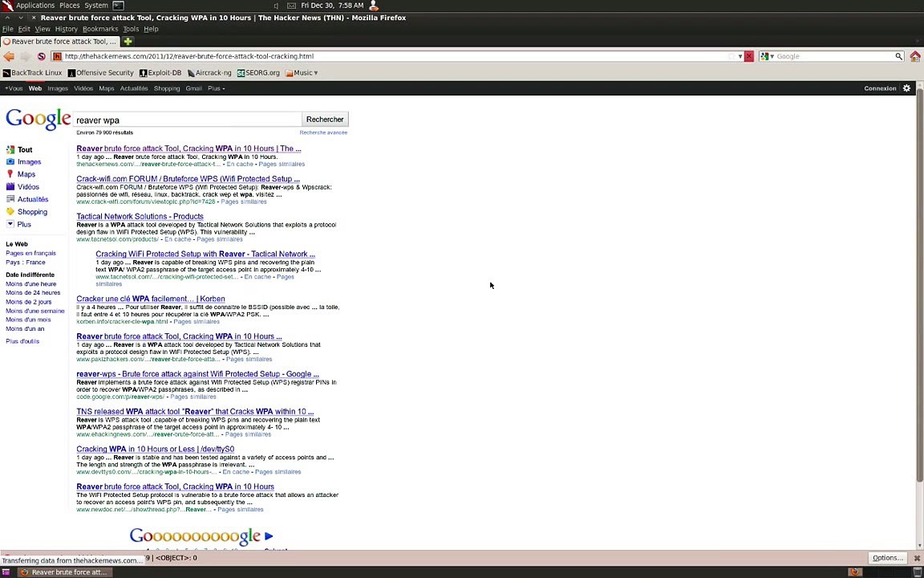
Task: Bookmark page with star icon
Action: click(x=731, y=57)
